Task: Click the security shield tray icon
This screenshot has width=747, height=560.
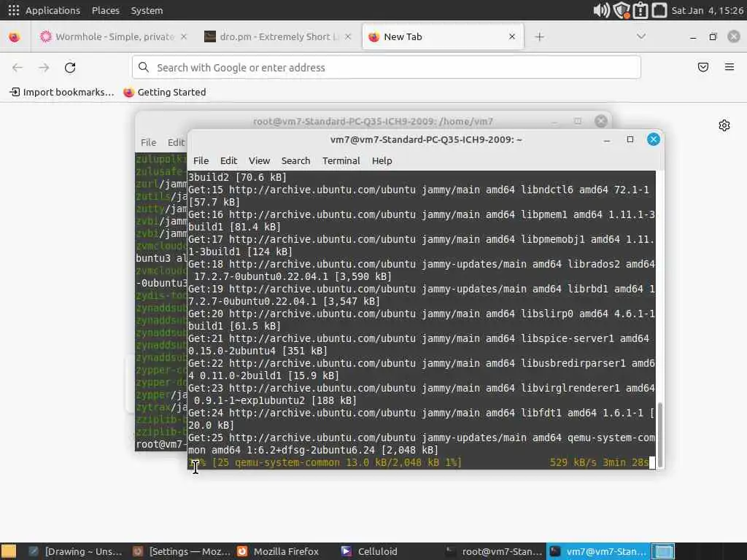Action: click(622, 10)
